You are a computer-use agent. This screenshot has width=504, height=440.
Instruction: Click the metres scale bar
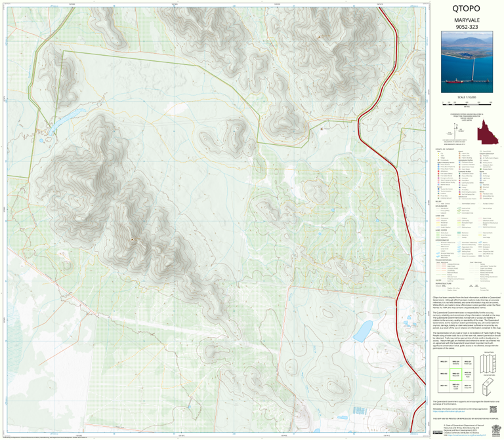pyautogui.click(x=467, y=103)
